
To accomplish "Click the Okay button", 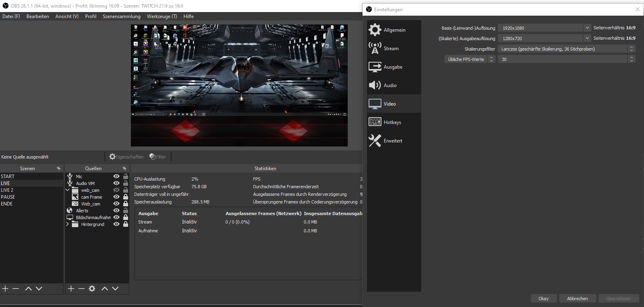I will click(x=543, y=299).
